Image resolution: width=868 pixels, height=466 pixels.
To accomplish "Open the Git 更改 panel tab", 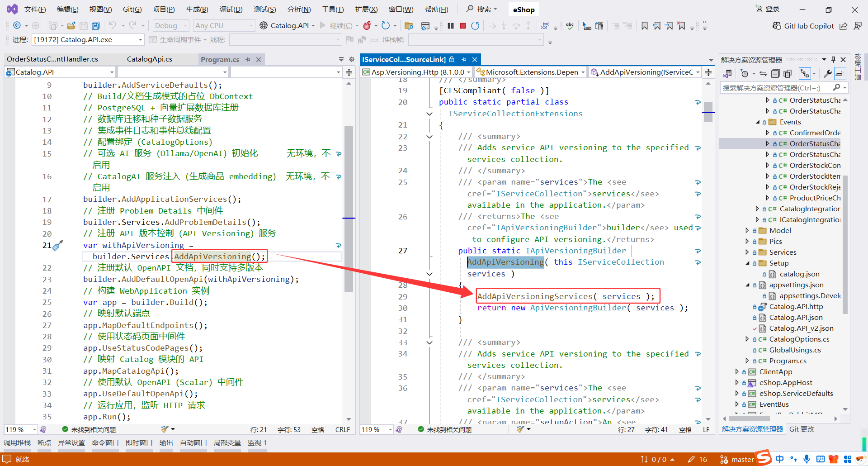I will (802, 429).
